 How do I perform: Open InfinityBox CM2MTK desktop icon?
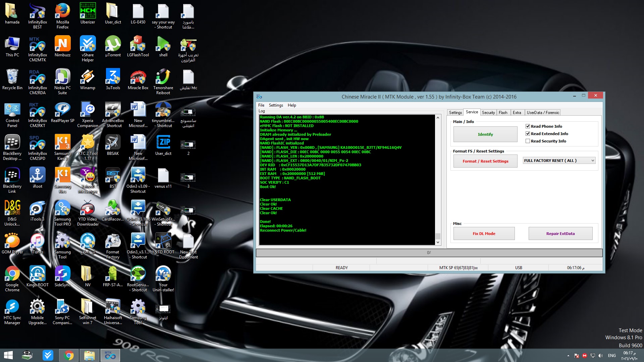pos(37,49)
